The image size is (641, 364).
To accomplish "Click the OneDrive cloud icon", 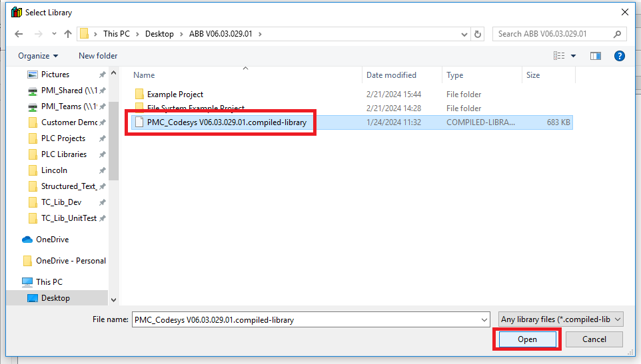I will [27, 240].
